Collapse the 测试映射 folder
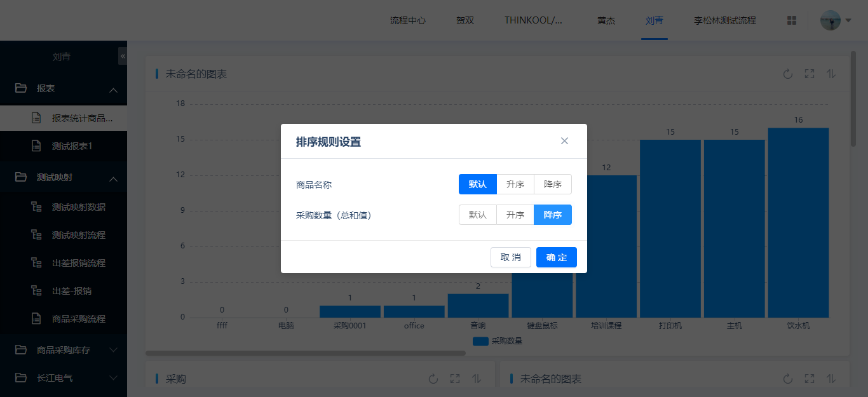Image resolution: width=868 pixels, height=397 pixels. pyautogui.click(x=114, y=179)
